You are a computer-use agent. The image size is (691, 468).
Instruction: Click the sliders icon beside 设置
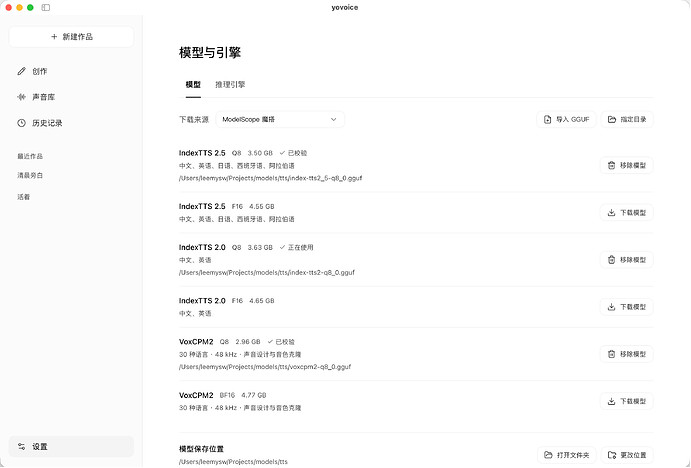pyautogui.click(x=21, y=446)
